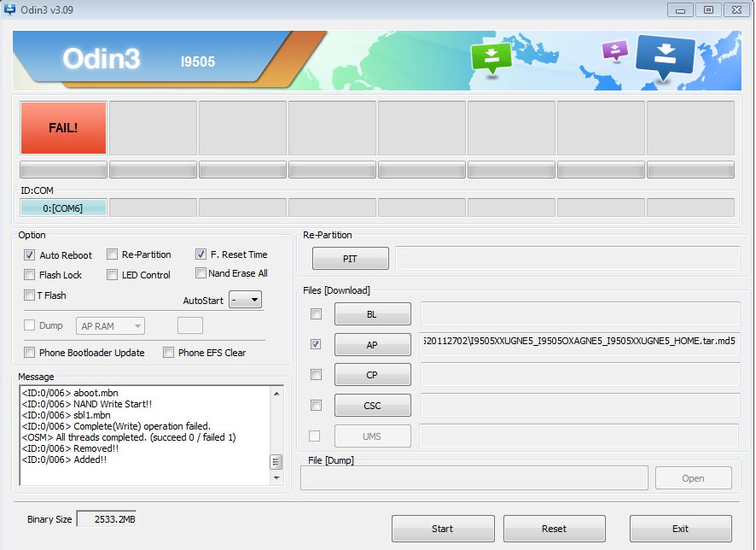This screenshot has width=756, height=550.
Task: Browse for a BL file
Action: (373, 314)
